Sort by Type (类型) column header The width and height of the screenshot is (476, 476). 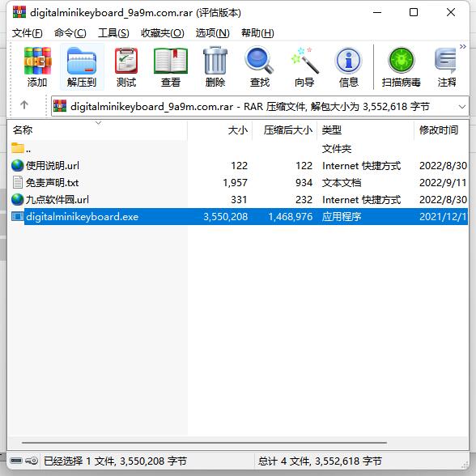(x=366, y=130)
